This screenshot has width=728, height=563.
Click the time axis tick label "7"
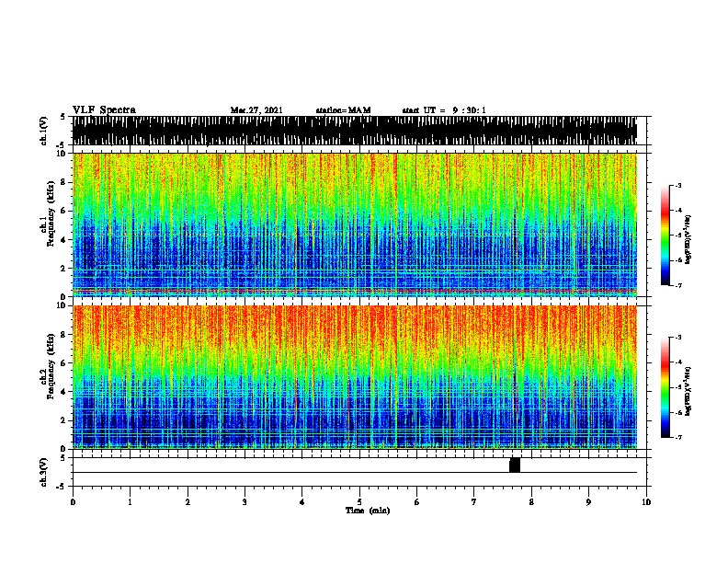point(474,502)
